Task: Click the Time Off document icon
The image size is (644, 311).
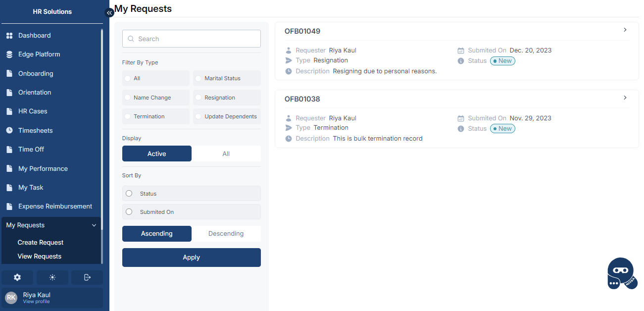Action: coord(9,150)
